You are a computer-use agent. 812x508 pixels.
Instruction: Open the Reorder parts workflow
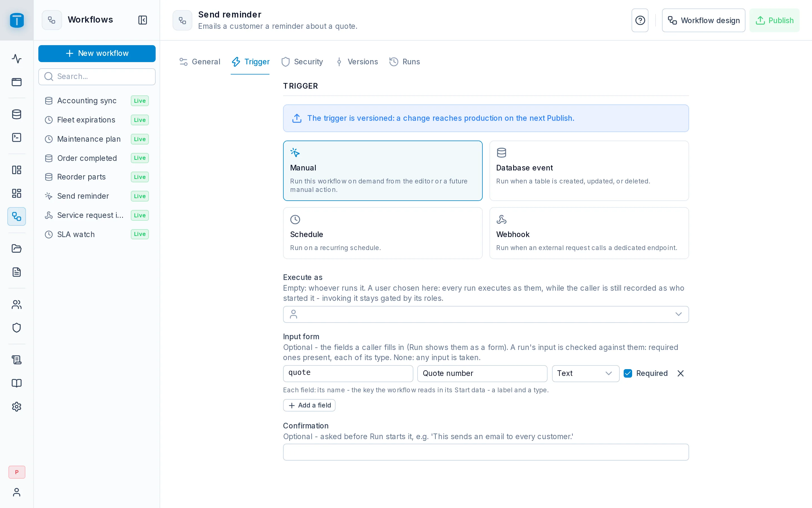97,177
